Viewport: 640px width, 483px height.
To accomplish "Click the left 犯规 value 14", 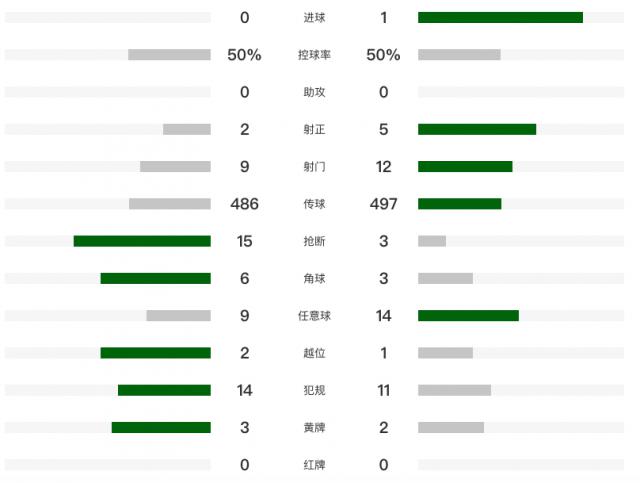I will (x=245, y=390).
